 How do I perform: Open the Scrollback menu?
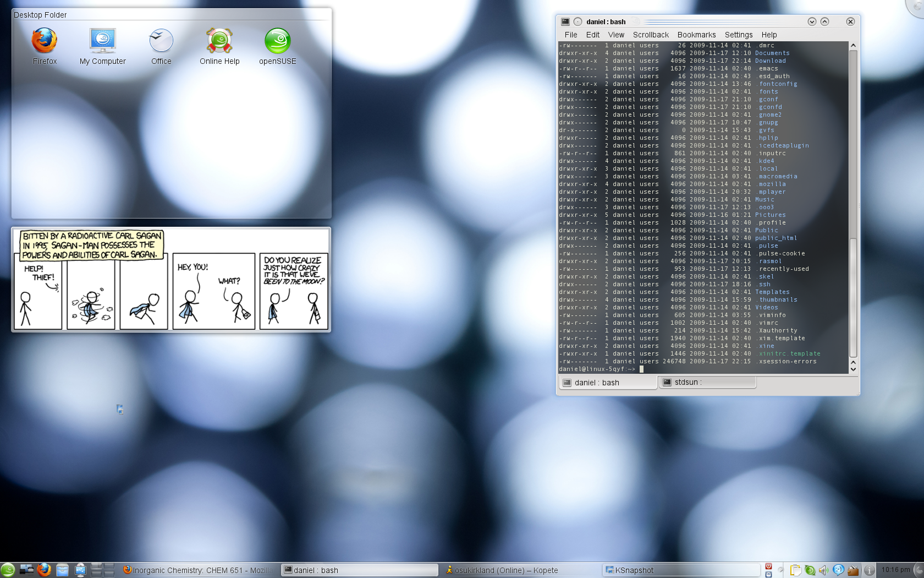[x=651, y=35]
